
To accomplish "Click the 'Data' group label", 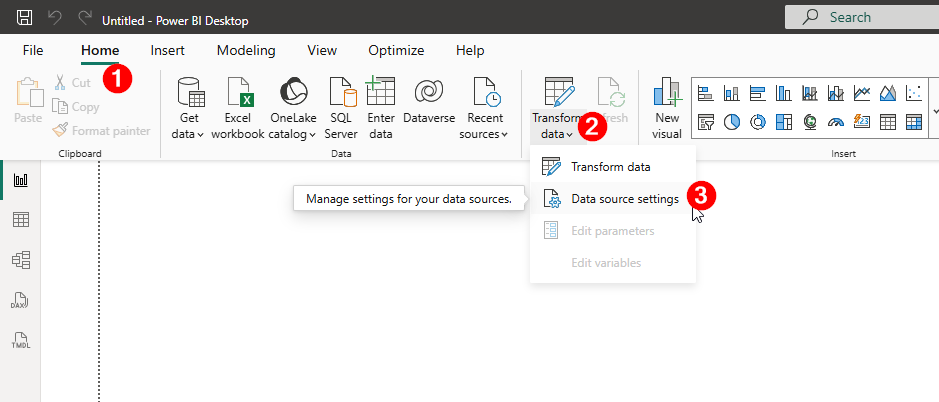I will [341, 154].
